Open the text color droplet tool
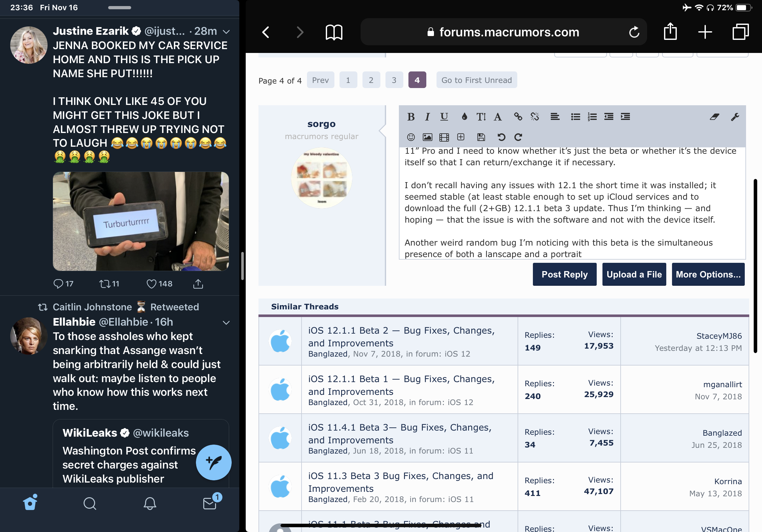Image resolution: width=762 pixels, height=532 pixels. pyautogui.click(x=464, y=117)
